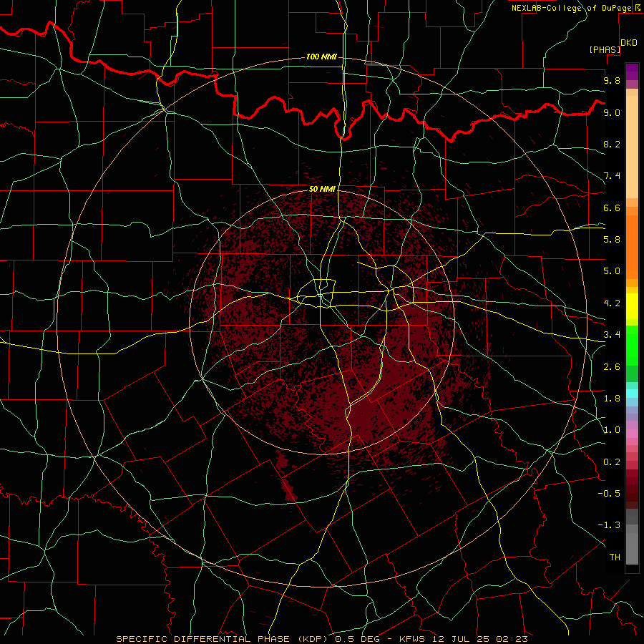
Task: Click the bright green segment of the color bar
Action: pos(632,345)
